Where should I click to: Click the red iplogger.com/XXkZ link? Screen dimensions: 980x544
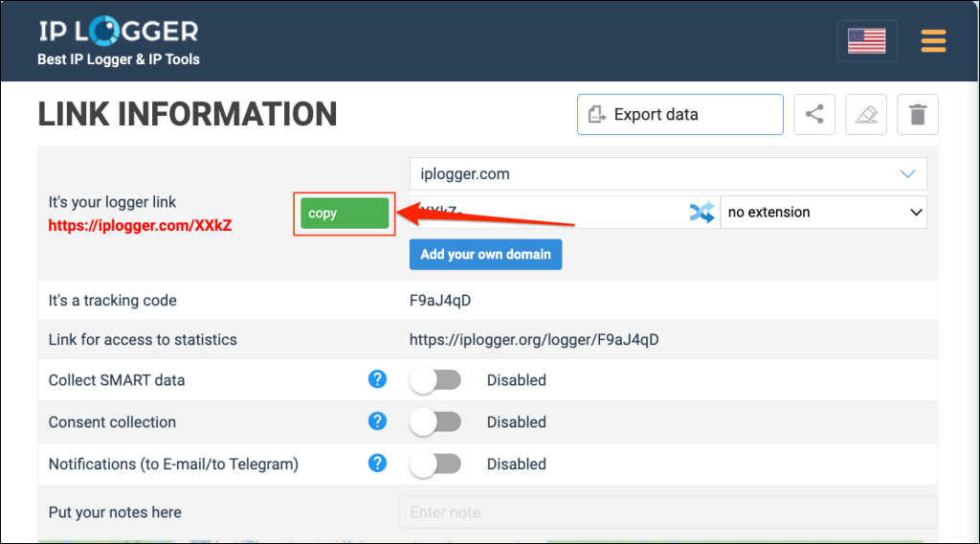141,226
